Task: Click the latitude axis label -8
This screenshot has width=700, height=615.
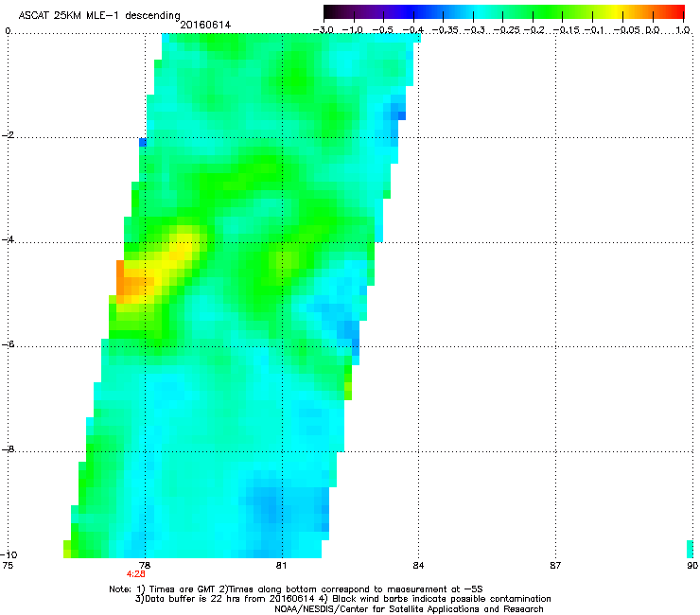Action: click(x=8, y=449)
